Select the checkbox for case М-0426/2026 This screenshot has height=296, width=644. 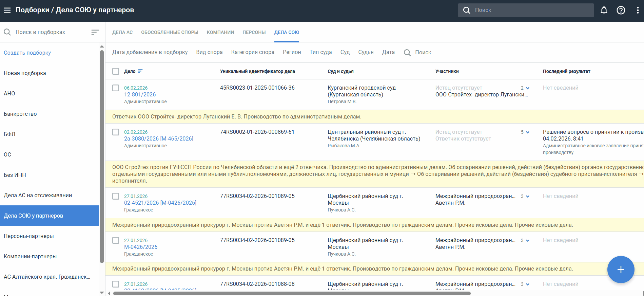click(x=116, y=240)
